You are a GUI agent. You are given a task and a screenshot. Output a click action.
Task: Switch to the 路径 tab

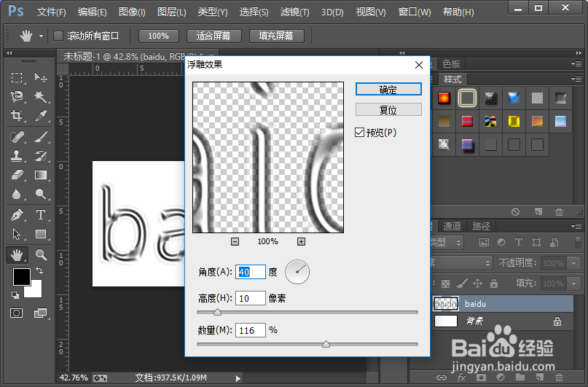pyautogui.click(x=481, y=226)
